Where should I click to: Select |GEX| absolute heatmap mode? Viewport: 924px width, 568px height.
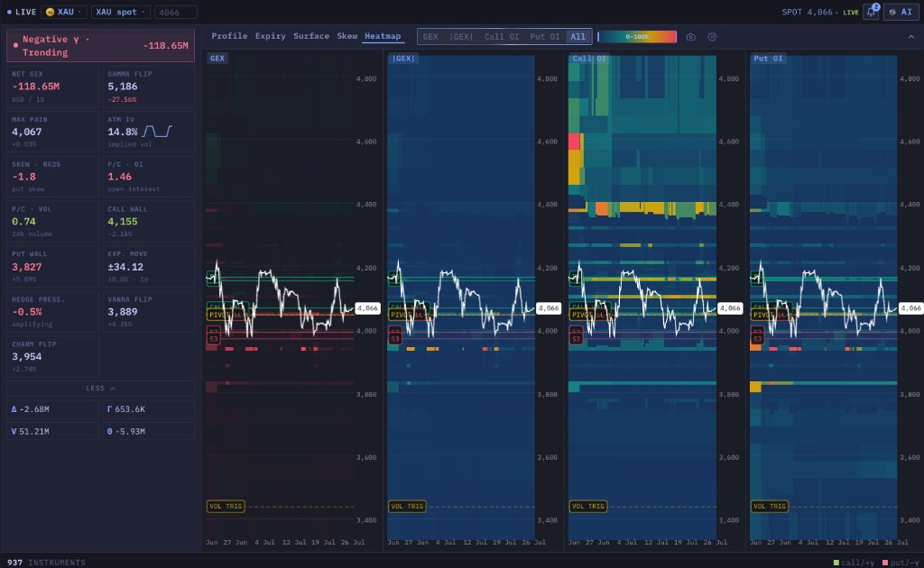(x=461, y=36)
